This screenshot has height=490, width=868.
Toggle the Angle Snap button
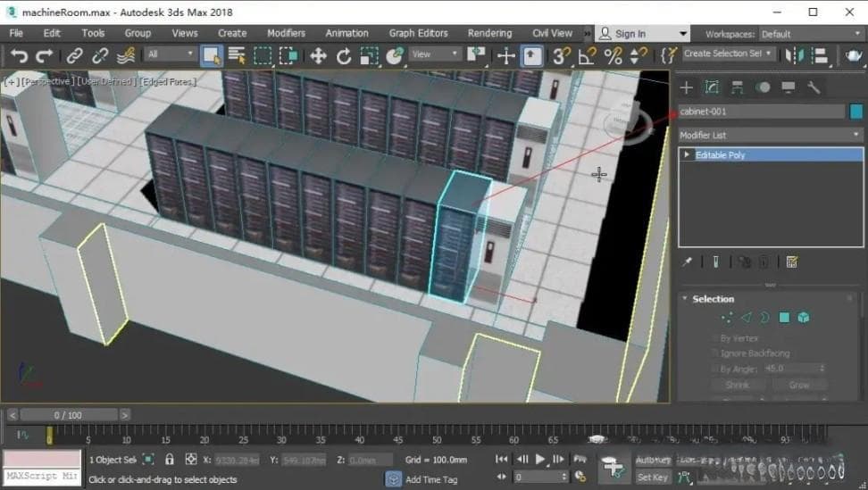coord(587,56)
